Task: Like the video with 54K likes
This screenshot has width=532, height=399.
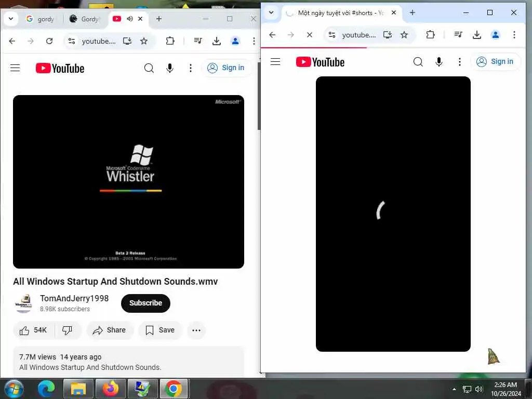Action: 33,330
